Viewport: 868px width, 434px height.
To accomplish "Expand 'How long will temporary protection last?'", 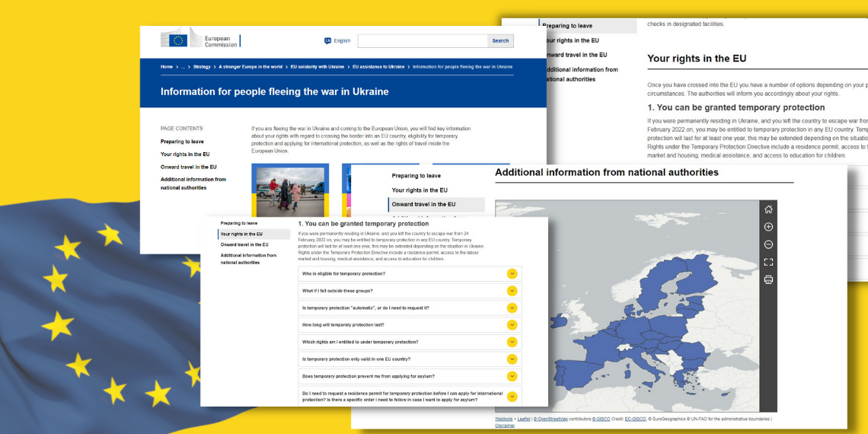I will (512, 325).
